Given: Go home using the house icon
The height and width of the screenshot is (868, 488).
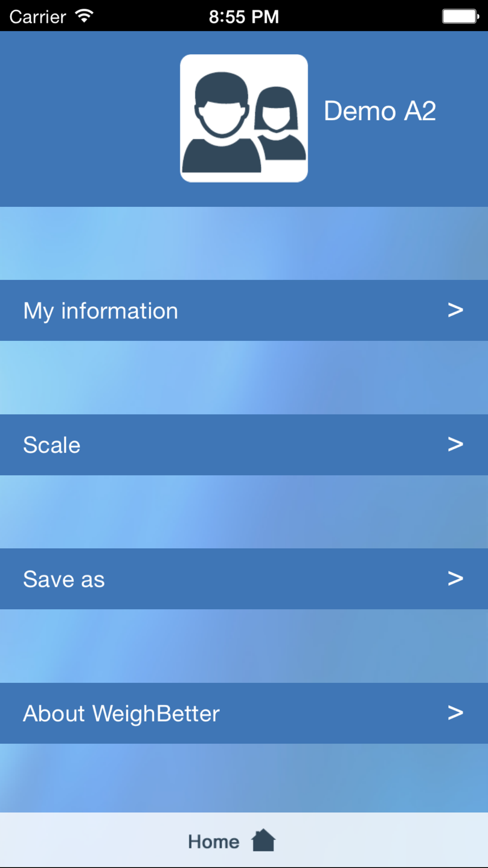Looking at the screenshot, I should tap(264, 840).
